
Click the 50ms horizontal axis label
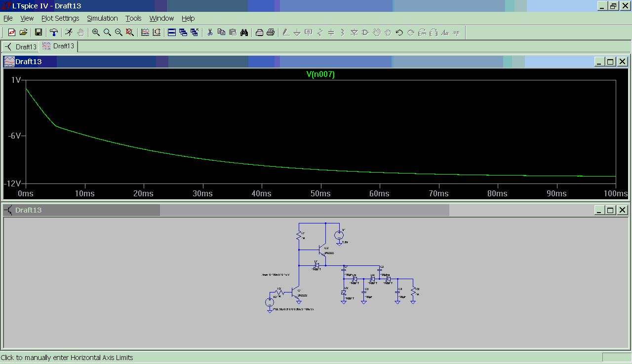(320, 194)
